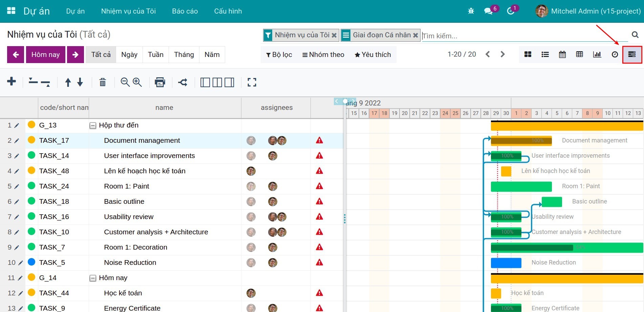
Task: Click the add task plus icon
Action: click(x=12, y=82)
